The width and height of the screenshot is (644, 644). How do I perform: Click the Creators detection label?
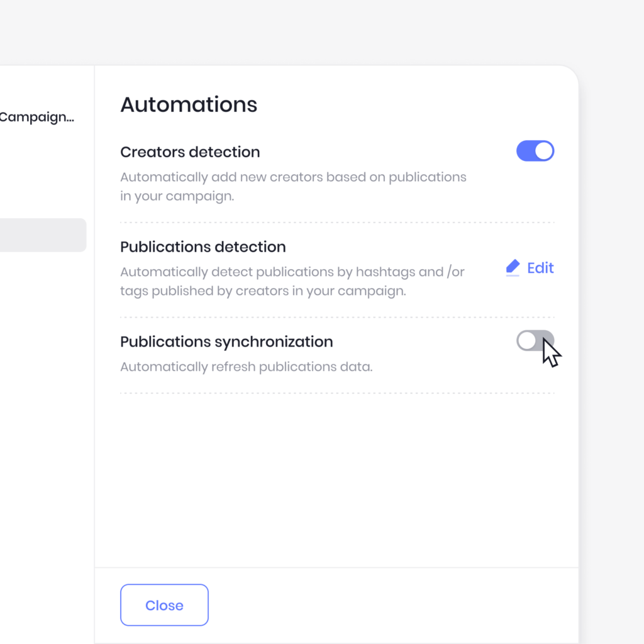pyautogui.click(x=190, y=152)
